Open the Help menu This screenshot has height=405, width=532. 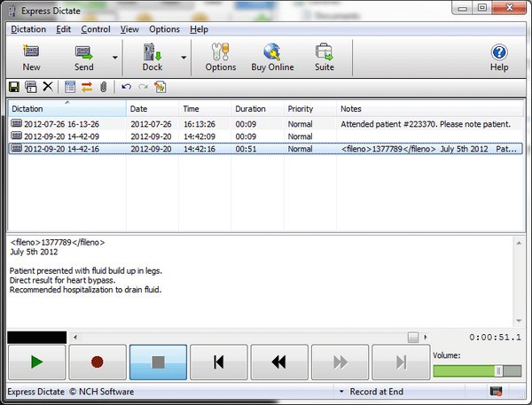tap(199, 29)
